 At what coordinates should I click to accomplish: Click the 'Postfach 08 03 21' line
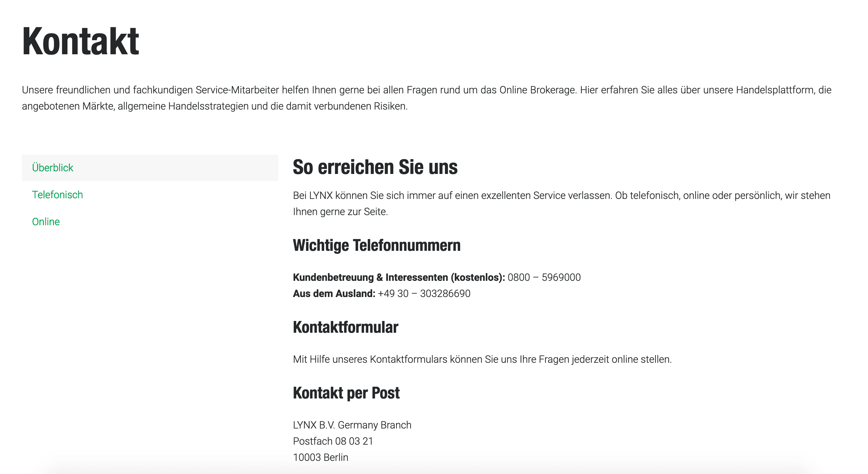(333, 441)
